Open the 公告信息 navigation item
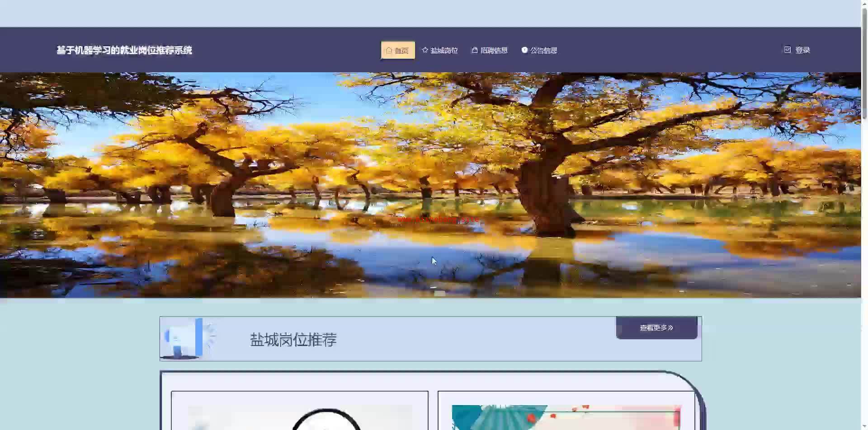Screen dimensions: 868x430 [539, 50]
